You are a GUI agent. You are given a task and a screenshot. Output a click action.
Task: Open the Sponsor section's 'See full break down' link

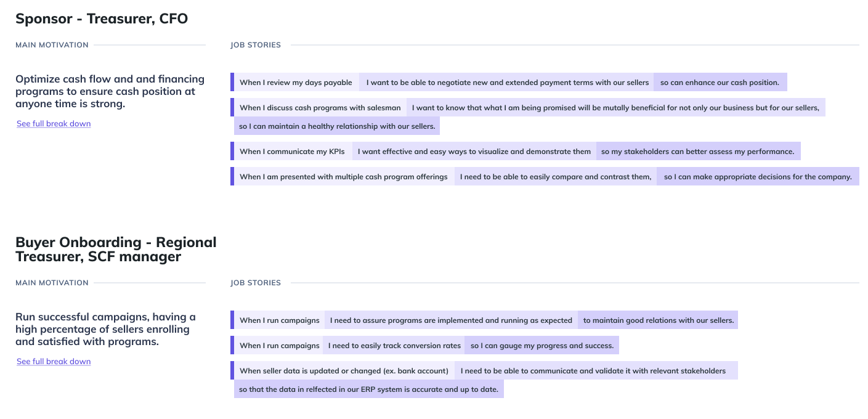(54, 124)
